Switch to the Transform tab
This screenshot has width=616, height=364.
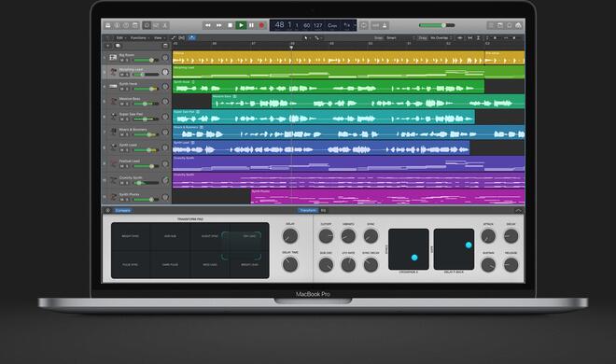308,211
